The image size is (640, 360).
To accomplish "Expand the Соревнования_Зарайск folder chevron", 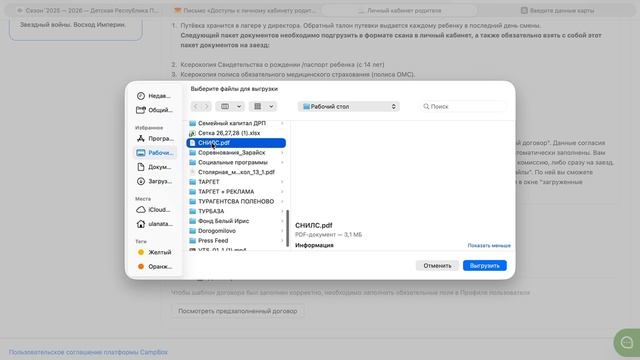I will [x=282, y=153].
